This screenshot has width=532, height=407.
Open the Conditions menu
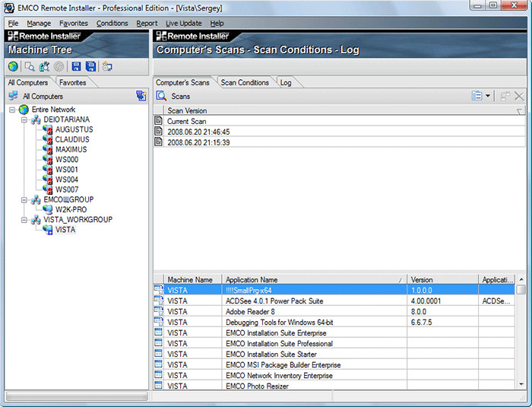pyautogui.click(x=112, y=23)
